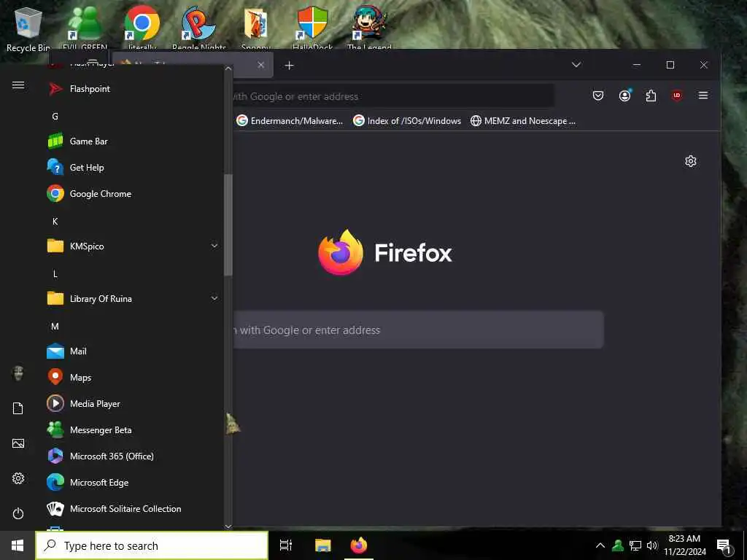
Task: Open volume control in system tray
Action: click(x=651, y=545)
